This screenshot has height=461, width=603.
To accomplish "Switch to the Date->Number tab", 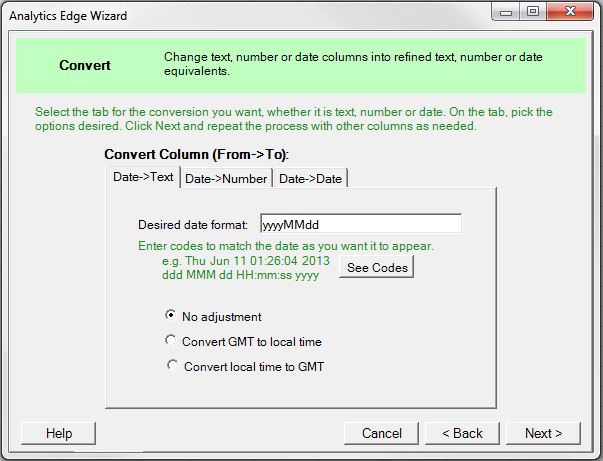I will click(226, 178).
